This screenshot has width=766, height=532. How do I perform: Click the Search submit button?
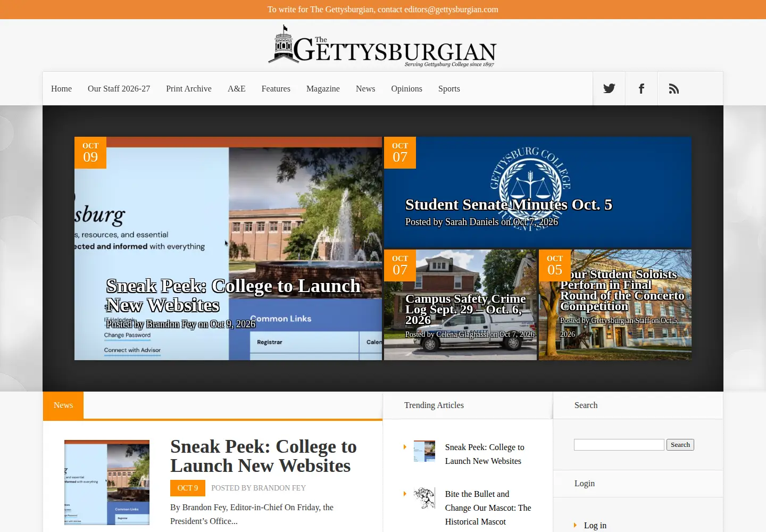coord(680,445)
